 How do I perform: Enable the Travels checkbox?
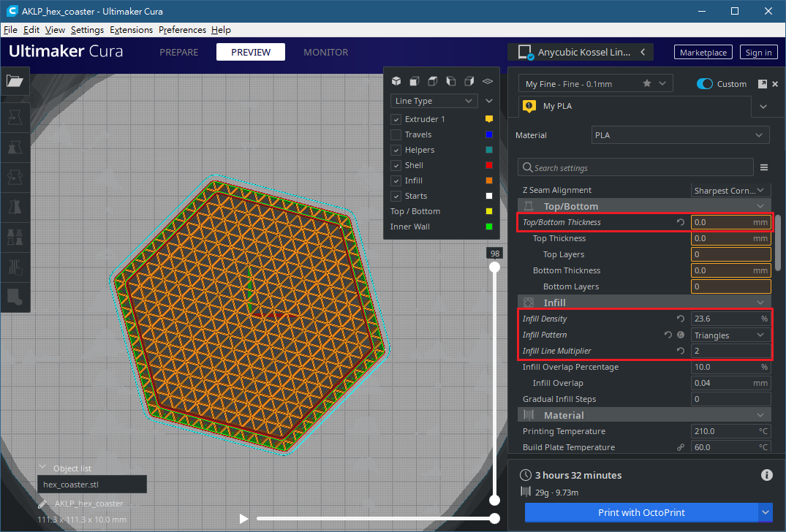click(x=396, y=134)
